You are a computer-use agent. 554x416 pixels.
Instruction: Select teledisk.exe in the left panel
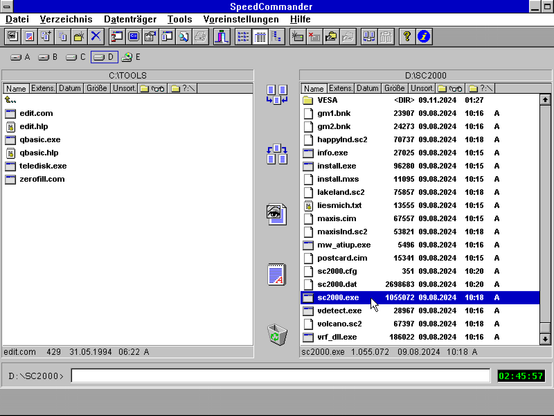(128, 166)
